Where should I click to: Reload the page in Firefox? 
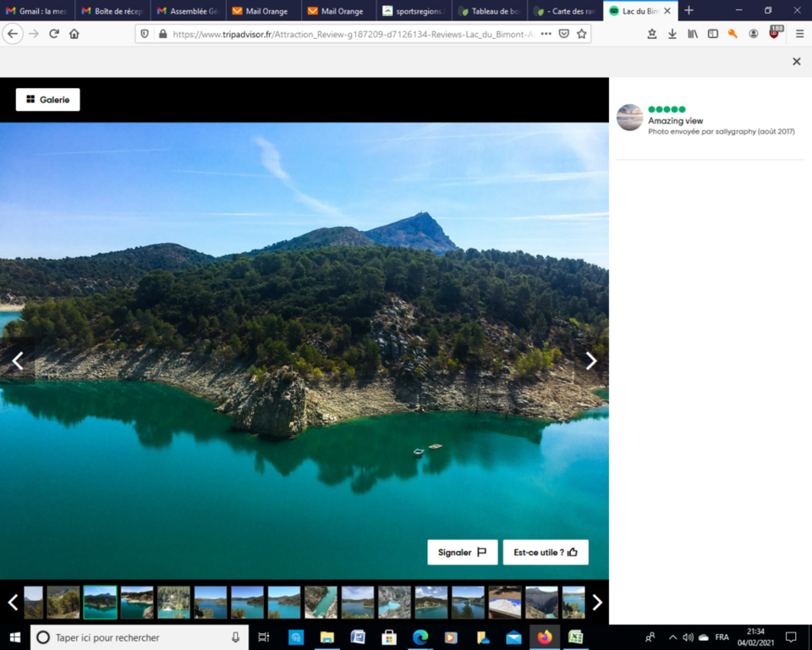coord(54,34)
